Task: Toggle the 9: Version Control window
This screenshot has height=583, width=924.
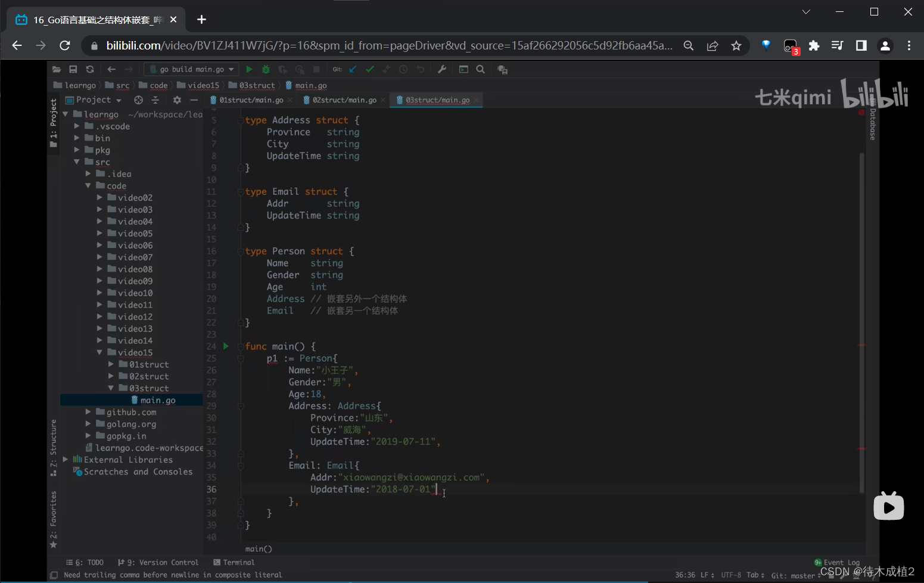Action: (x=158, y=563)
